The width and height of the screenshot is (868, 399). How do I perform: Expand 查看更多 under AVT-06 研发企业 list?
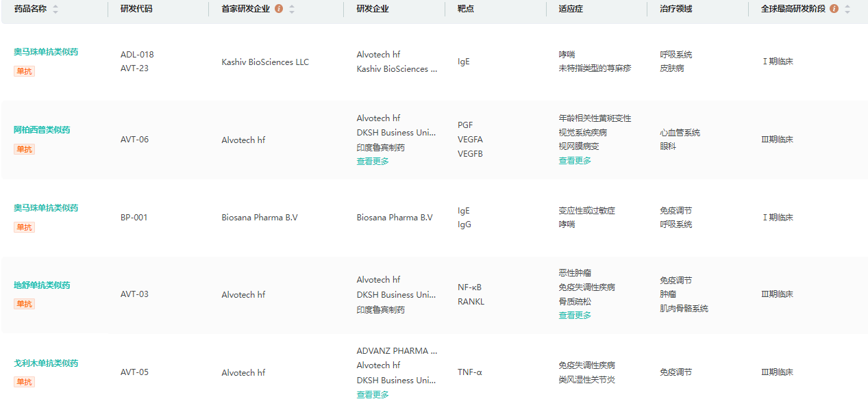(x=373, y=162)
